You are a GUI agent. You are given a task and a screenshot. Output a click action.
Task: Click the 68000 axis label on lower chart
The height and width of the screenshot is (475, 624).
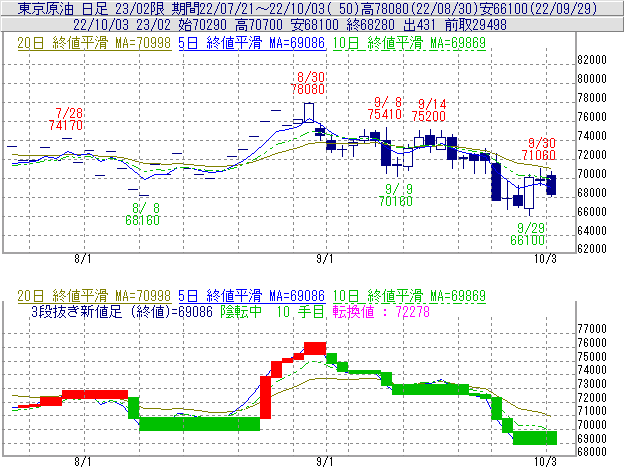(592, 452)
